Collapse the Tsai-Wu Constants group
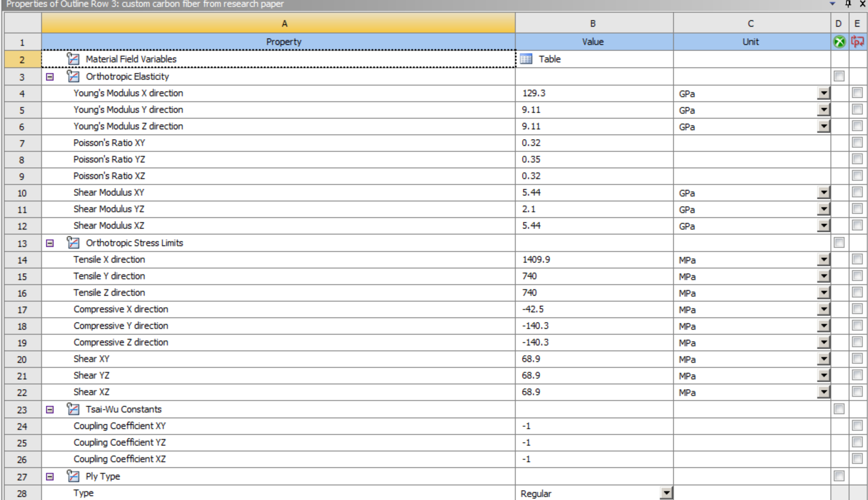This screenshot has height=500, width=868. pos(50,409)
